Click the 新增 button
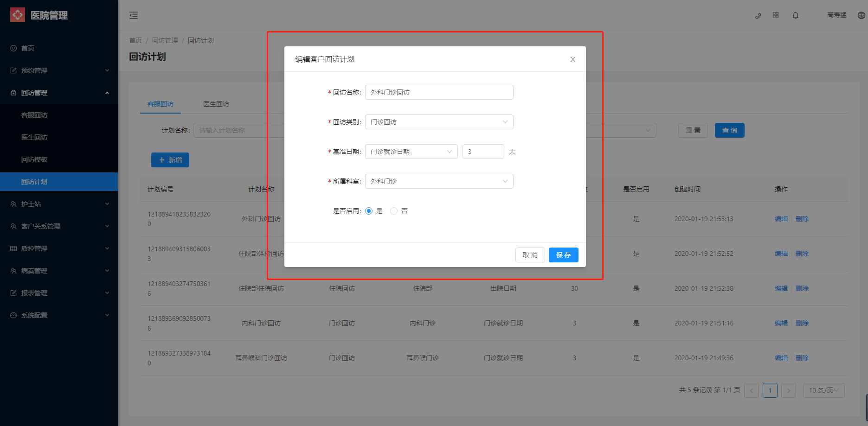868x426 pixels. [x=170, y=160]
